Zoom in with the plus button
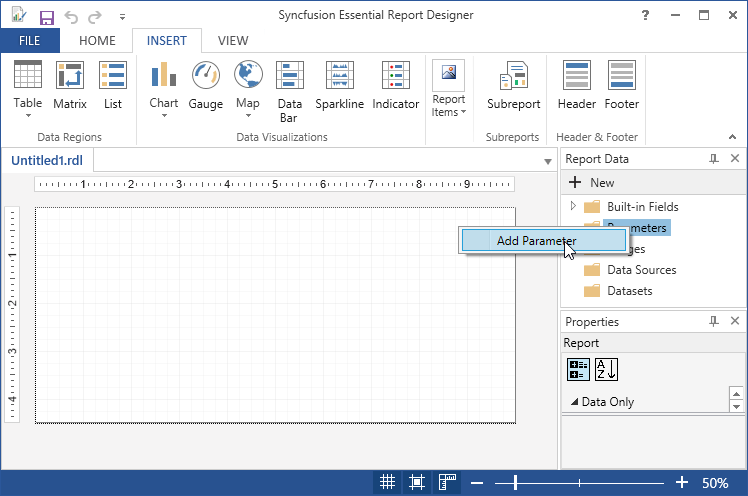Image resolution: width=748 pixels, height=496 pixels. pyautogui.click(x=682, y=483)
